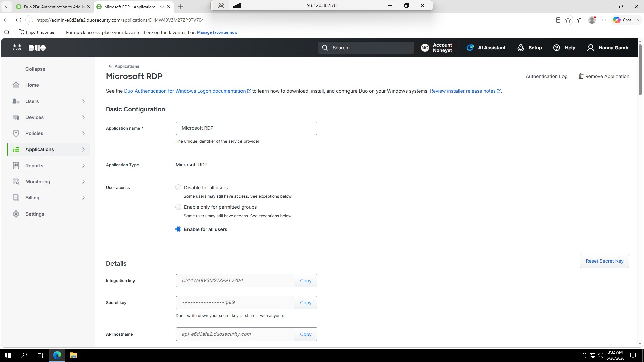
Task: Click the Duo Search box
Action: pos(366,48)
